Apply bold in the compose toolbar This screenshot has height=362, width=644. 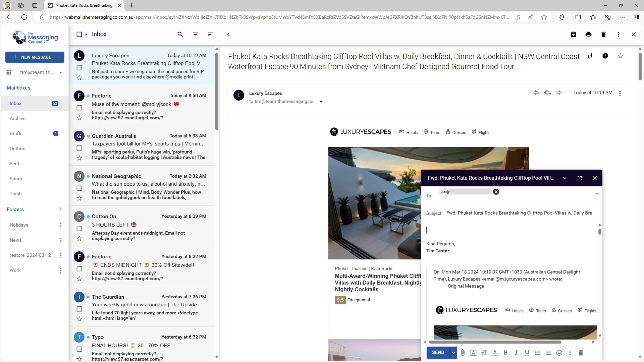coord(506,352)
